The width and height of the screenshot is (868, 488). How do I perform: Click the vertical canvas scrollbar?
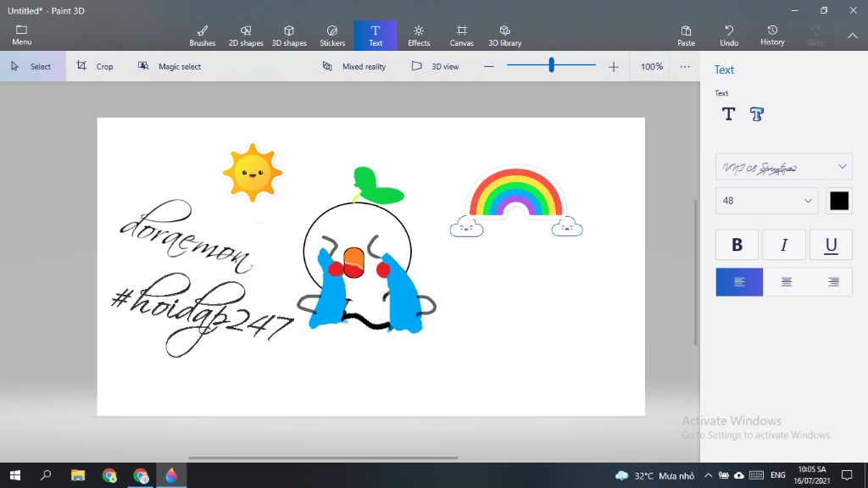tap(696, 272)
